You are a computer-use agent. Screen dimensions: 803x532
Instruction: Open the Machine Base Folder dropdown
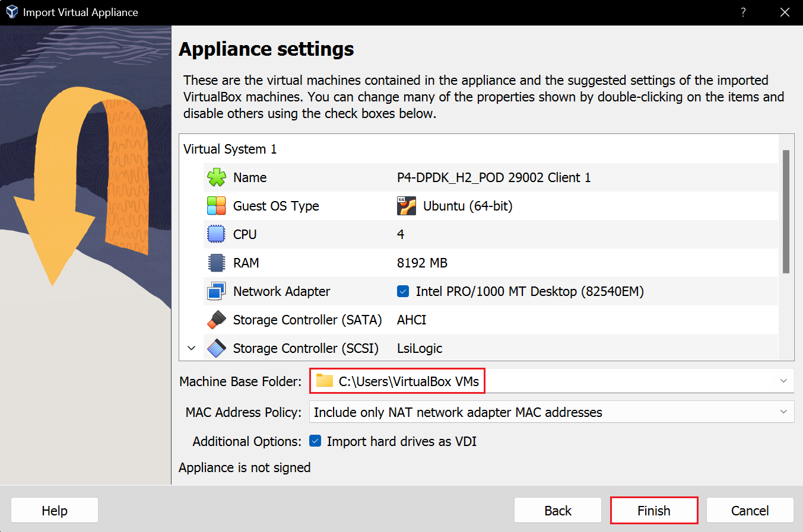coord(783,381)
